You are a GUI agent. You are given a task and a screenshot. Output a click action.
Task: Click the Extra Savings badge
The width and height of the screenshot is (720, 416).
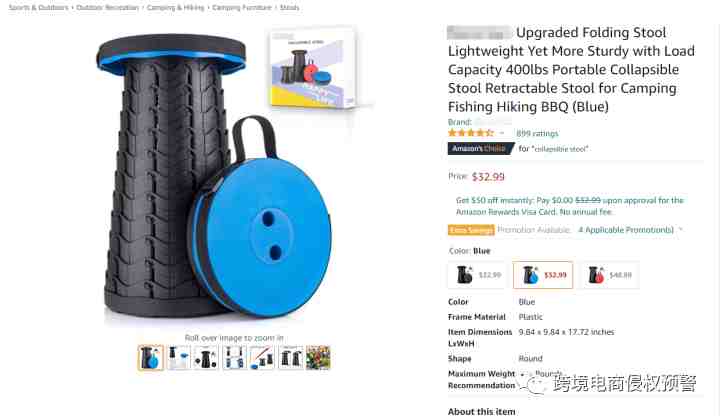tap(471, 230)
